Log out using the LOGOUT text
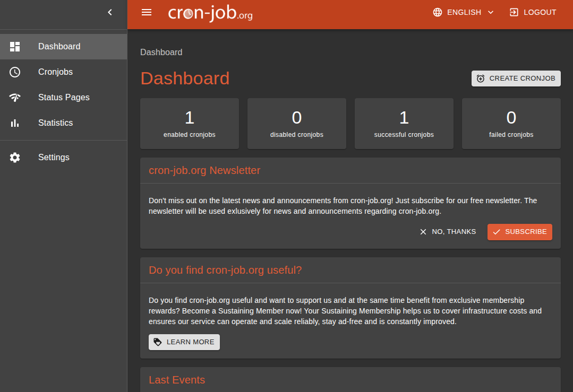Image resolution: width=573 pixels, height=392 pixels. (x=540, y=12)
